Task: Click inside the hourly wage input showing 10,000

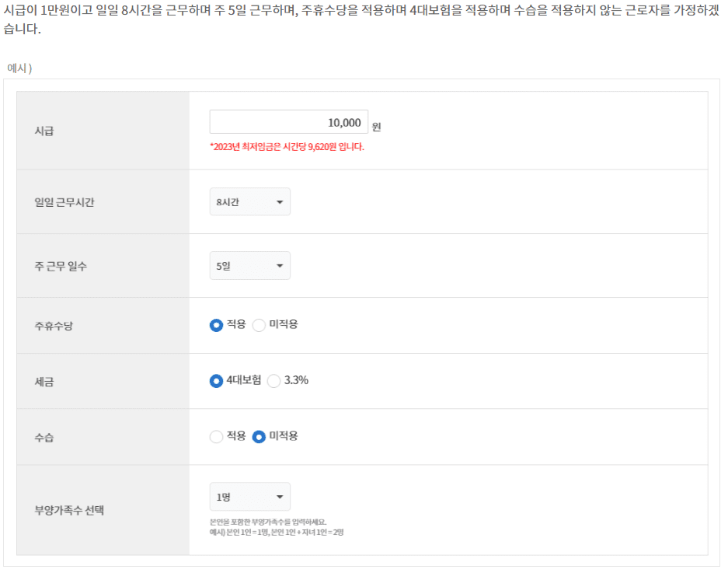Action: 288,121
